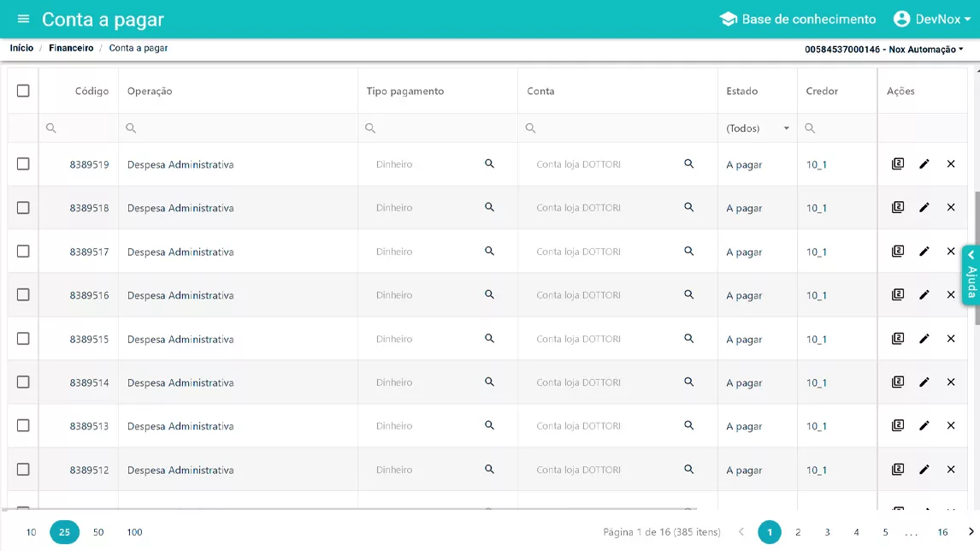
Task: Show 50 items per page
Action: (98, 532)
